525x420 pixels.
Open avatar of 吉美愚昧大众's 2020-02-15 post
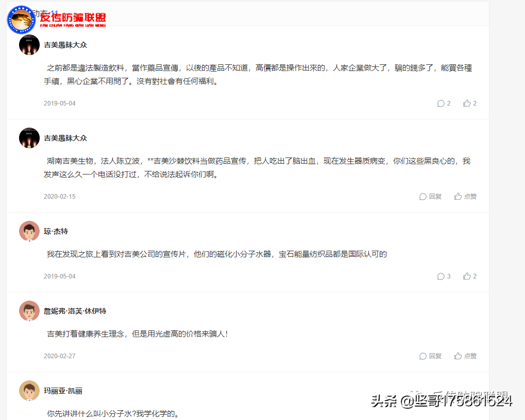29,138
